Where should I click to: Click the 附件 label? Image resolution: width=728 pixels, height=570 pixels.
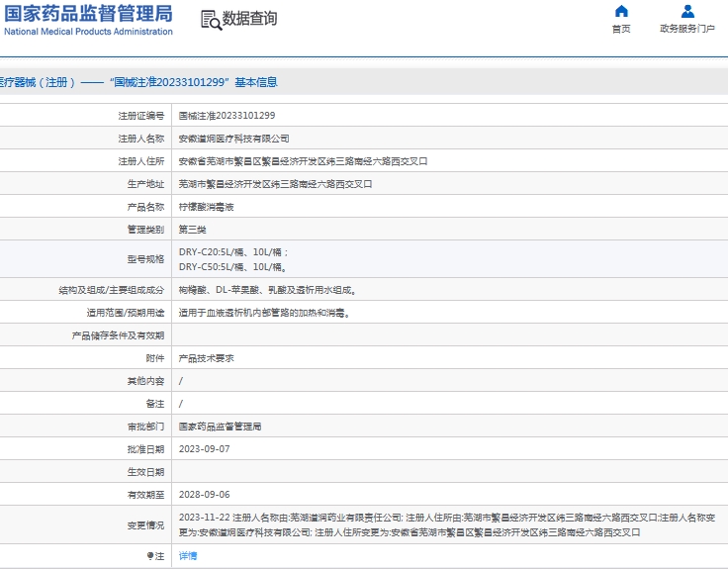tap(155, 358)
